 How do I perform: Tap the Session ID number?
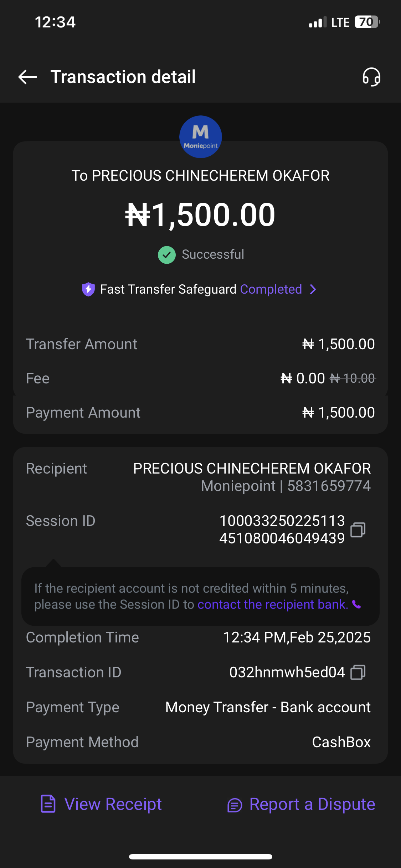[x=282, y=529]
